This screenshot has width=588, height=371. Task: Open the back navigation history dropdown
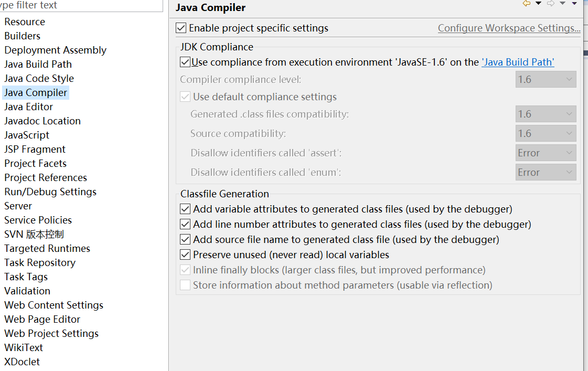point(538,3)
